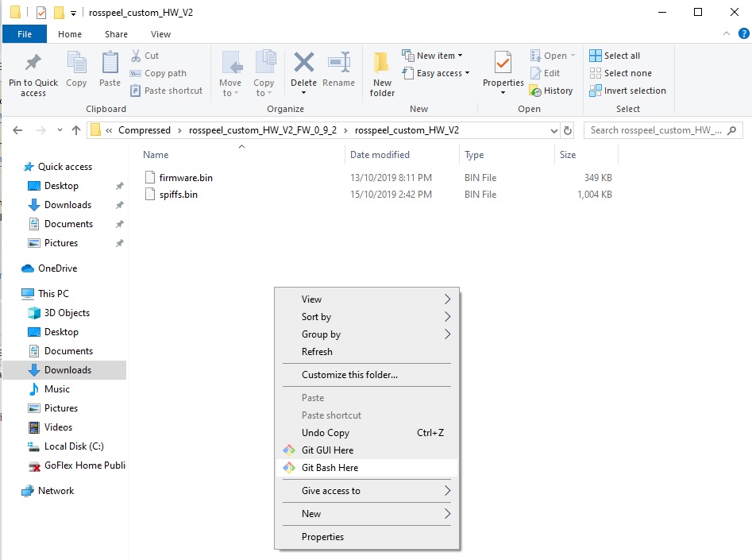Open the File menu tab
The width and height of the screenshot is (752, 560).
(25, 34)
